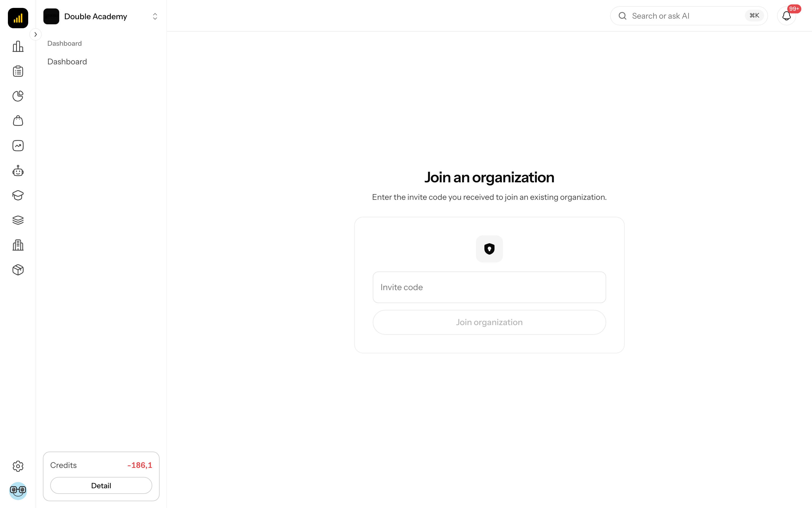
Task: Click the Join organization button
Action: click(489, 322)
